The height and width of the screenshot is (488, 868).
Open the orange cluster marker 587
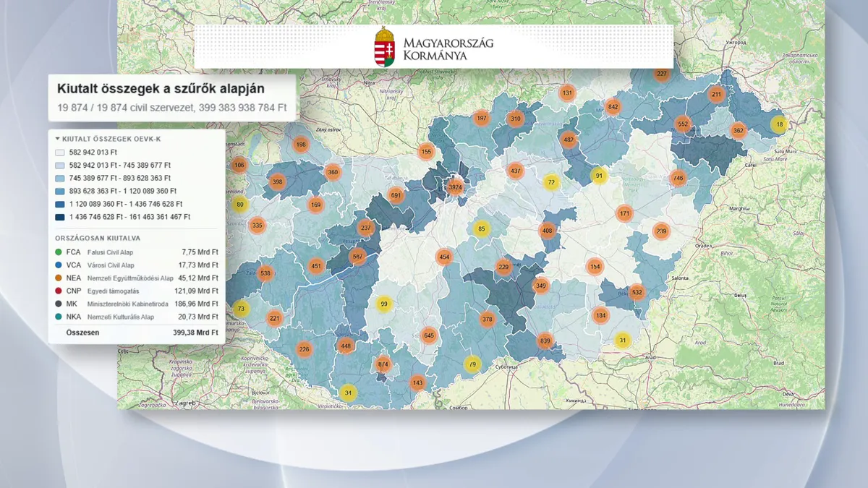point(357,256)
